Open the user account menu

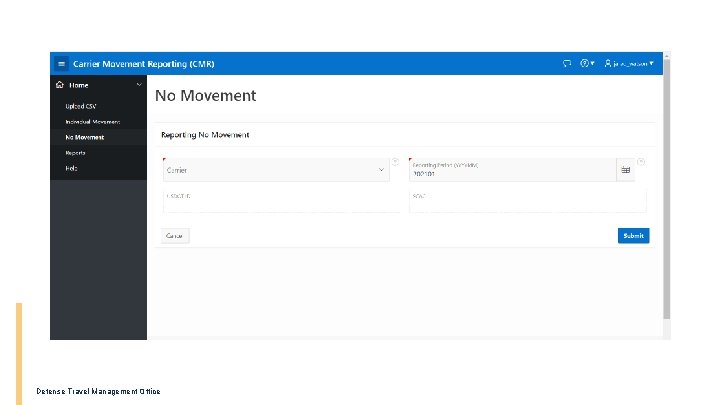point(629,63)
